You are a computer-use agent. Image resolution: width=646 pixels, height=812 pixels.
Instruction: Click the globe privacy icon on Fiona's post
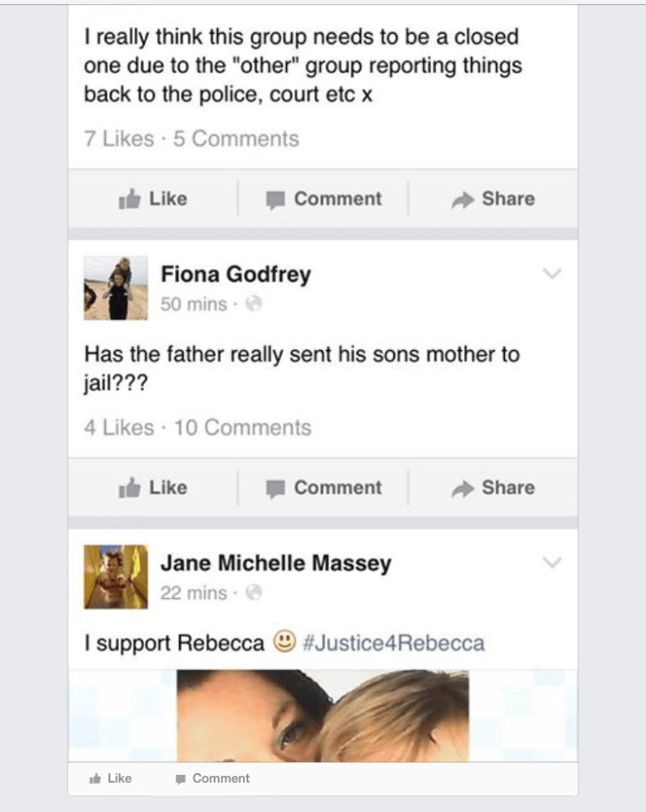253,303
